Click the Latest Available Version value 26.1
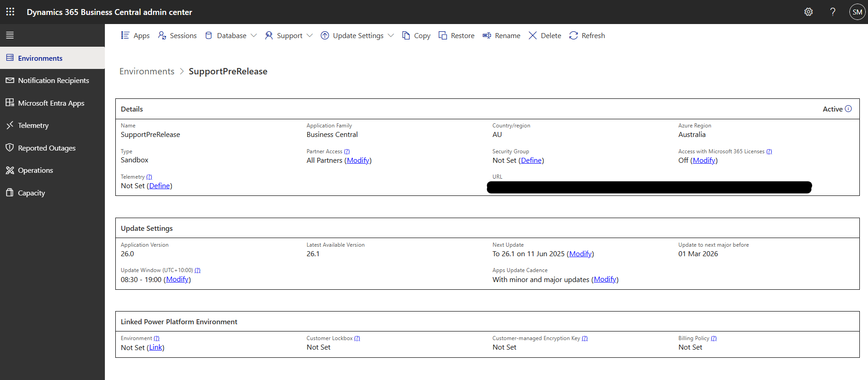Viewport: 868px width, 380px height. [313, 254]
